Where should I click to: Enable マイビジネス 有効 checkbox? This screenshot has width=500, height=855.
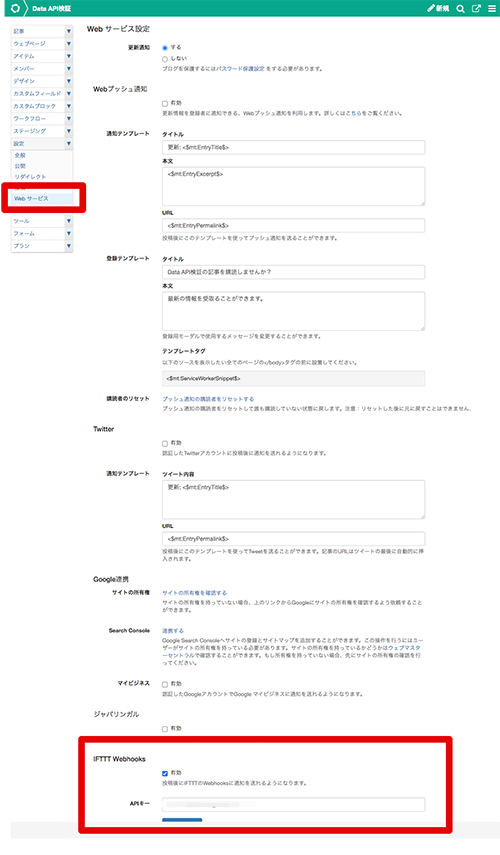(165, 684)
